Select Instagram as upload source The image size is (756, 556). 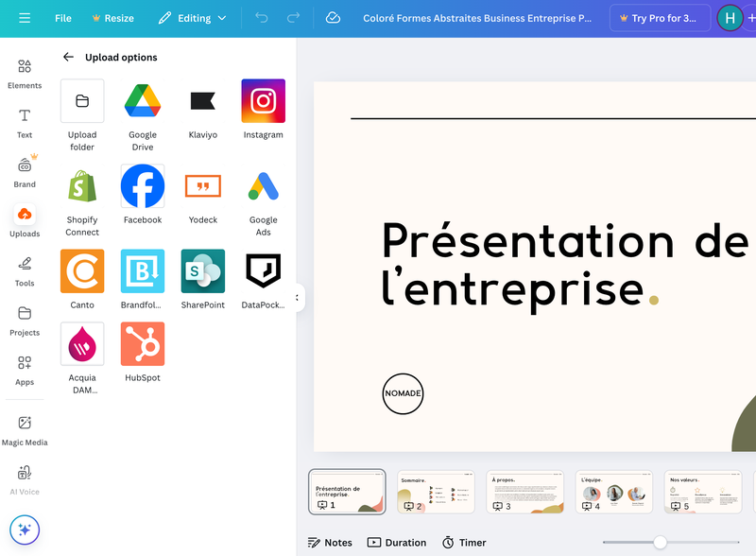pos(264,110)
